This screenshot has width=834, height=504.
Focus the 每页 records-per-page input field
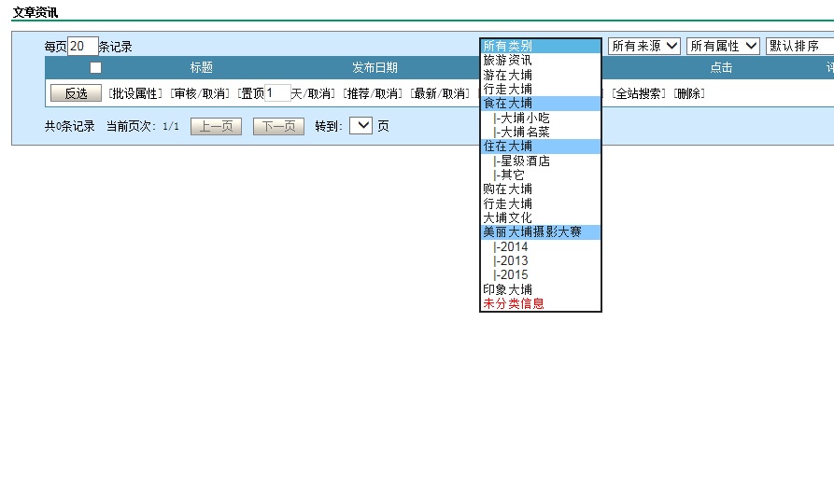[82, 46]
